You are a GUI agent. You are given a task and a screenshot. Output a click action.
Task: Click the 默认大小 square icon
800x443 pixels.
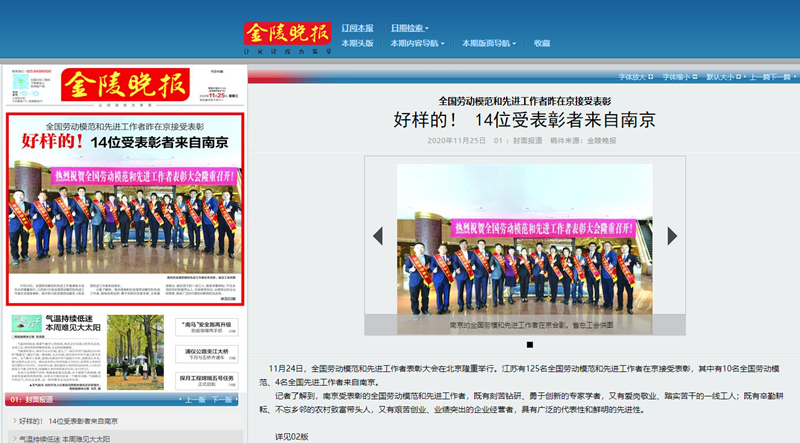[x=738, y=77]
